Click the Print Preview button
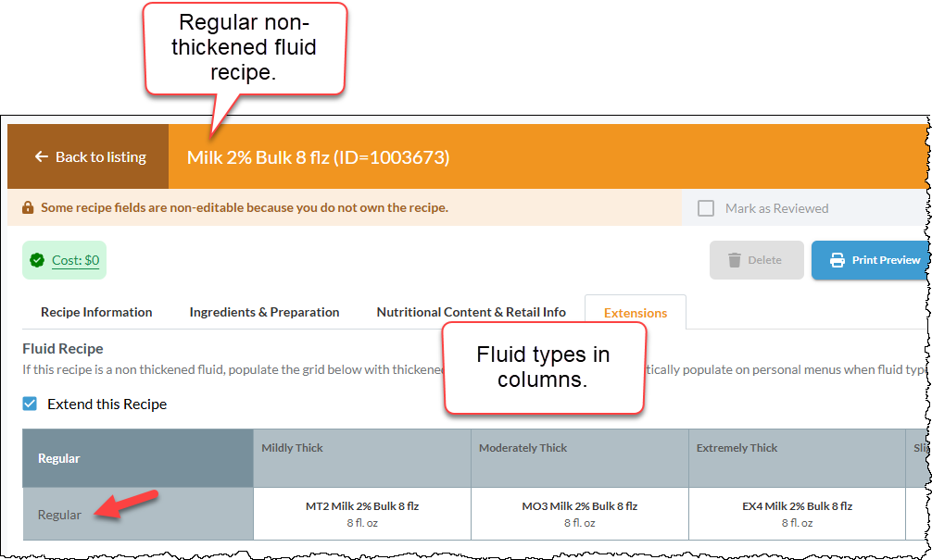The width and height of the screenshot is (932, 560). click(870, 260)
